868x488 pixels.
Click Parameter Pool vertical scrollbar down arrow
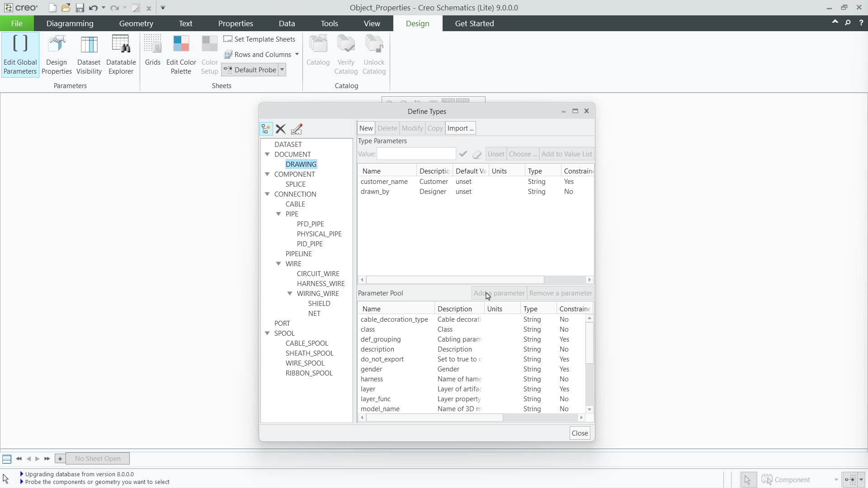tap(589, 409)
